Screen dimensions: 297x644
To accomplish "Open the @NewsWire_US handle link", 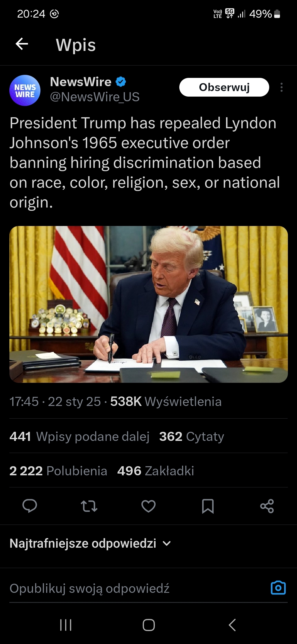I will tap(95, 97).
